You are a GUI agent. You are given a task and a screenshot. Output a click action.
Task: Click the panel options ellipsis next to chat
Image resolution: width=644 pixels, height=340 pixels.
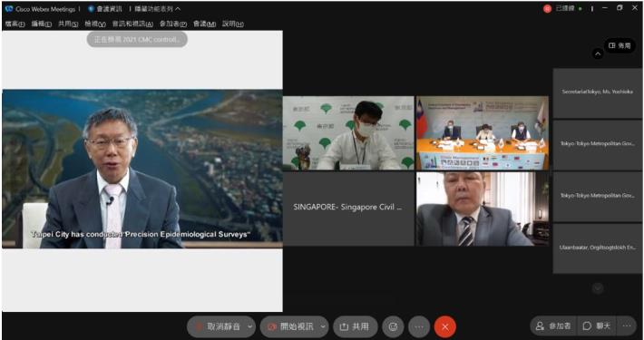(627, 326)
